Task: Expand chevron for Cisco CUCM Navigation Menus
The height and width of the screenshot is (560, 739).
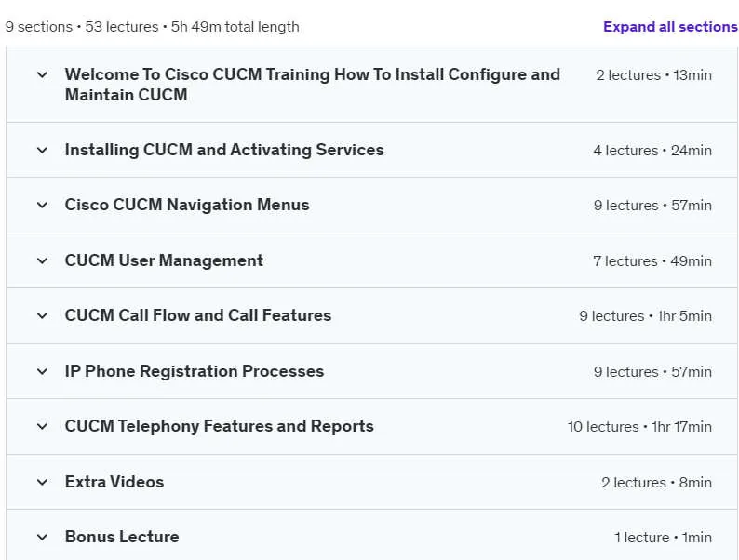Action: (x=42, y=205)
